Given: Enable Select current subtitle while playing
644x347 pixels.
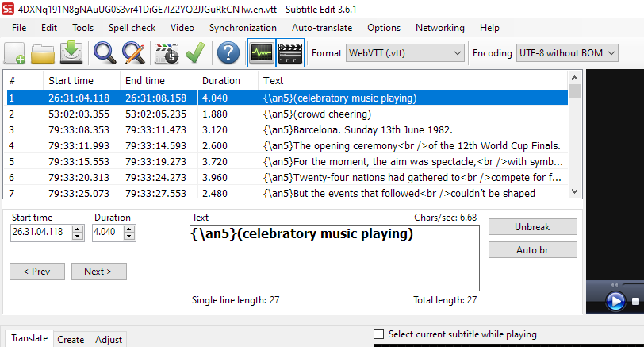Looking at the screenshot, I should (x=378, y=334).
